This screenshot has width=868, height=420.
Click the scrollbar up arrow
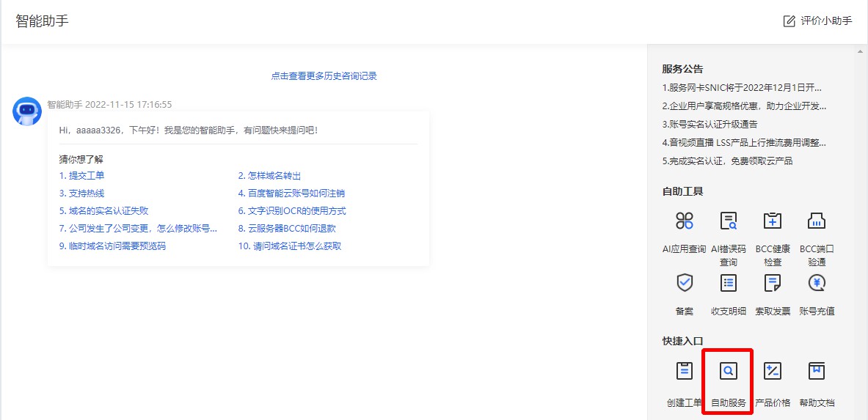(x=860, y=51)
